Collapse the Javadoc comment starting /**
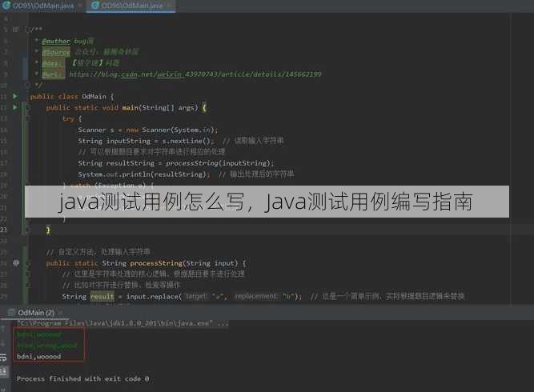The width and height of the screenshot is (534, 392). coord(27,30)
